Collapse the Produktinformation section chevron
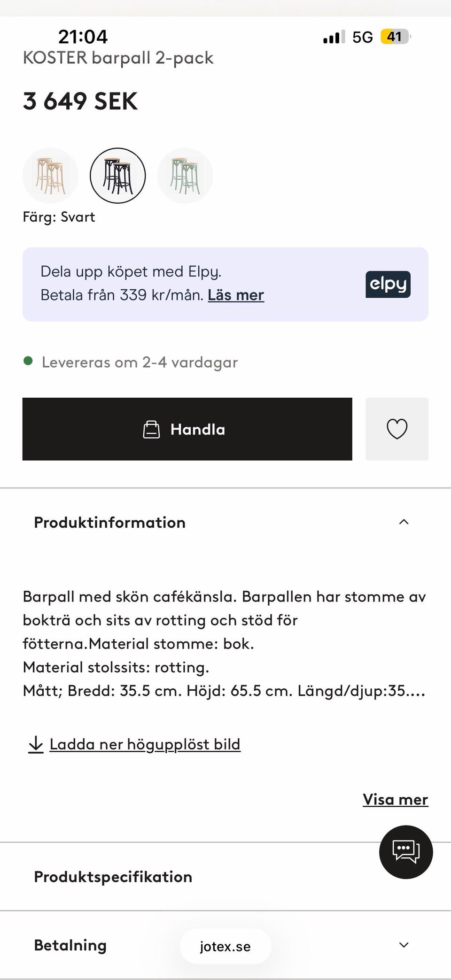This screenshot has height=980, width=451. (x=404, y=522)
